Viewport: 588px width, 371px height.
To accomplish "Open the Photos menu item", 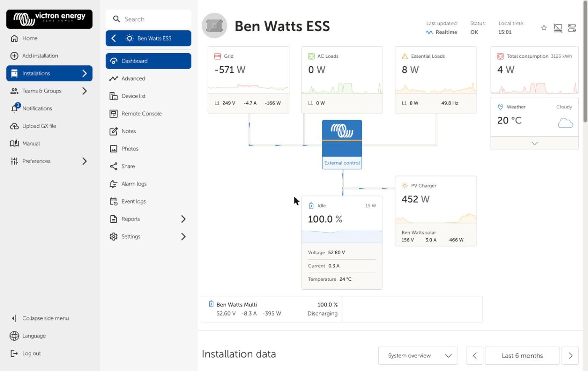I will tap(148, 149).
